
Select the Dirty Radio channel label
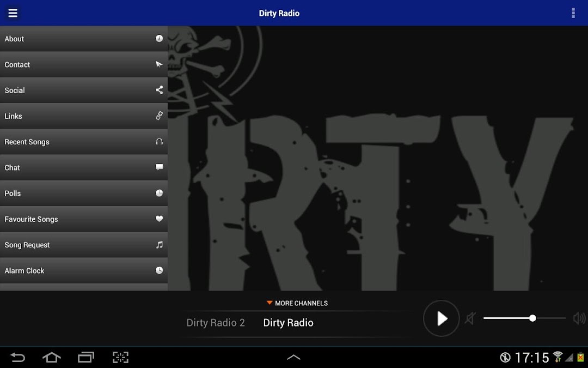click(x=288, y=323)
